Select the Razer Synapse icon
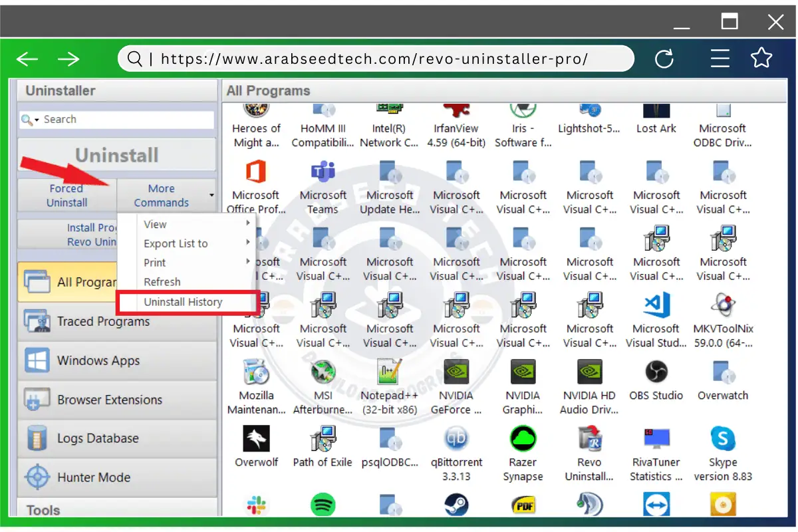The width and height of the screenshot is (798, 532). point(523,441)
